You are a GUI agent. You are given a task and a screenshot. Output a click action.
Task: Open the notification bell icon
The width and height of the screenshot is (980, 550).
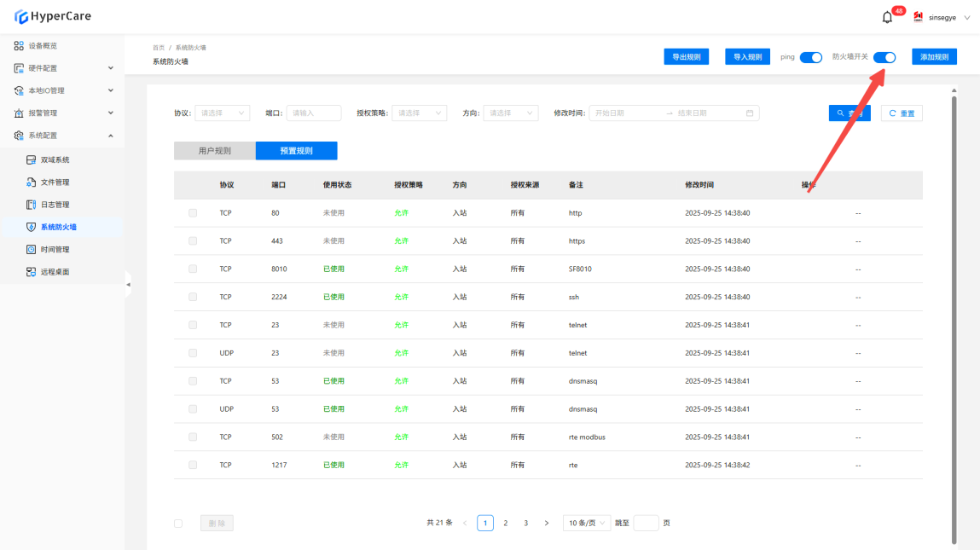887,17
